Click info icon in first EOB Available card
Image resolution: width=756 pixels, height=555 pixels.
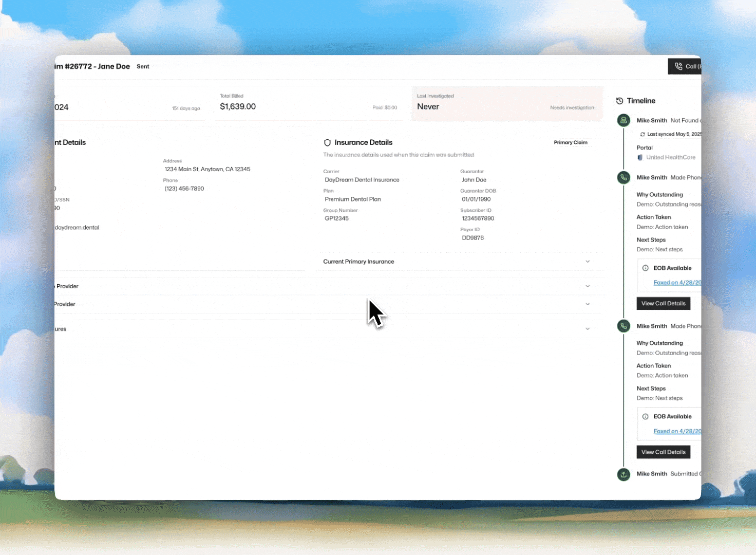[646, 268]
